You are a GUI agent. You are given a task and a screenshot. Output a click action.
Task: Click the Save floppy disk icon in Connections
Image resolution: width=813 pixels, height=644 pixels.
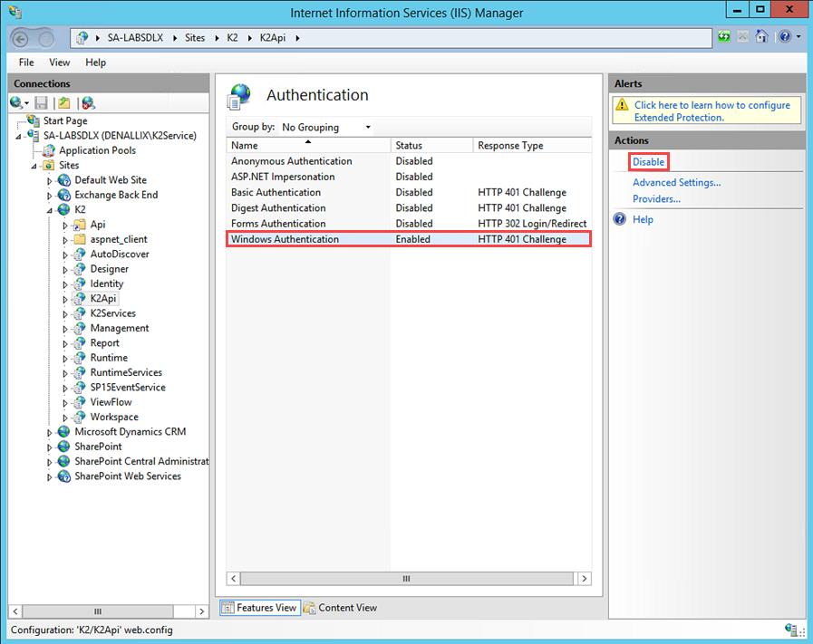coord(41,102)
